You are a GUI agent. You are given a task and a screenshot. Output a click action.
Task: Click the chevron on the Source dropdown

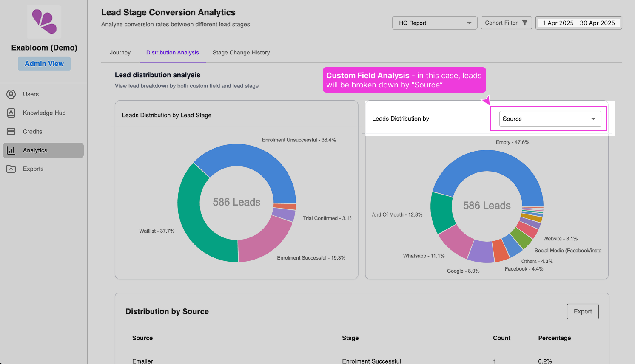pyautogui.click(x=593, y=119)
